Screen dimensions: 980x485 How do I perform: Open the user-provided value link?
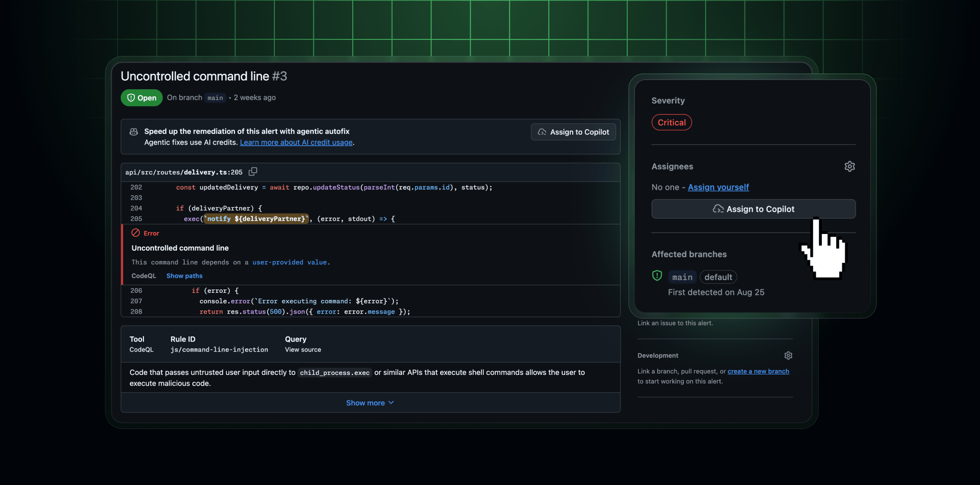[290, 262]
